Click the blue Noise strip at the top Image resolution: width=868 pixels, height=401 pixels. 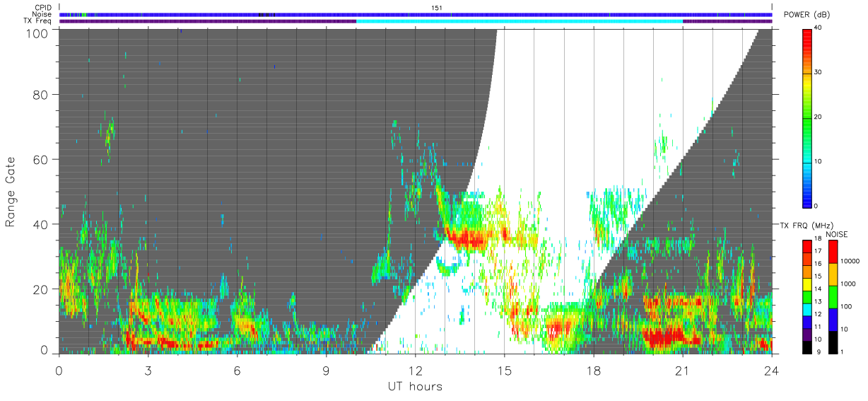pos(416,14)
